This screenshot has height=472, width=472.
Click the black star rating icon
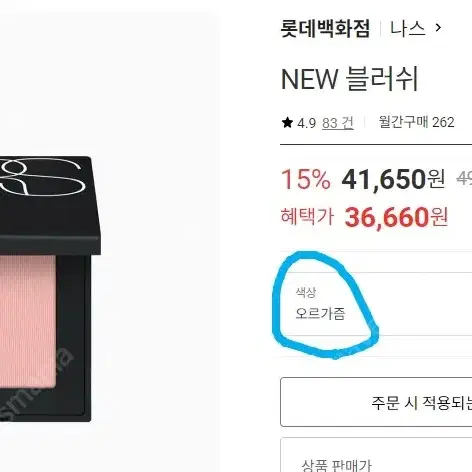click(x=287, y=123)
